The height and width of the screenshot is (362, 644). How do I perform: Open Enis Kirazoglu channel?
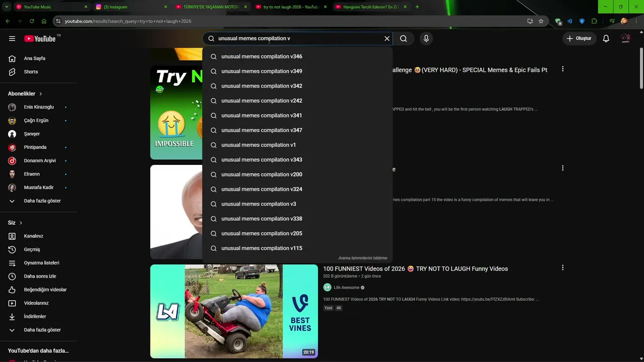pos(38,107)
